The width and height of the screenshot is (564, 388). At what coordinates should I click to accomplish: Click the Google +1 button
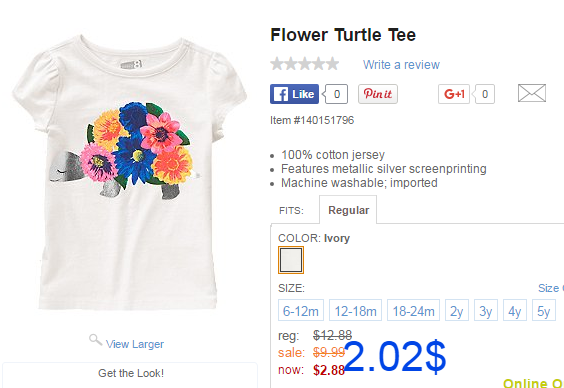454,94
